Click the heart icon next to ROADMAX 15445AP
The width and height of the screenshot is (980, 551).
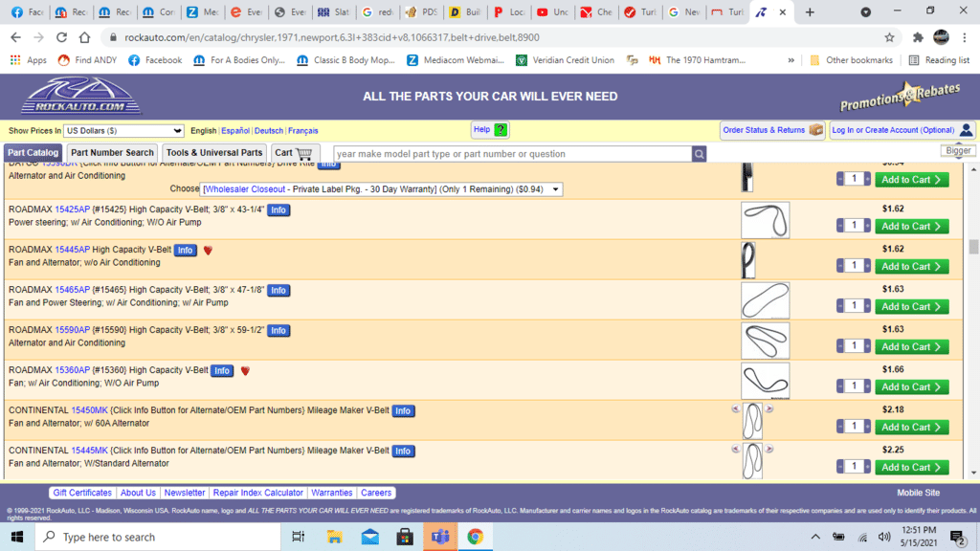click(208, 251)
